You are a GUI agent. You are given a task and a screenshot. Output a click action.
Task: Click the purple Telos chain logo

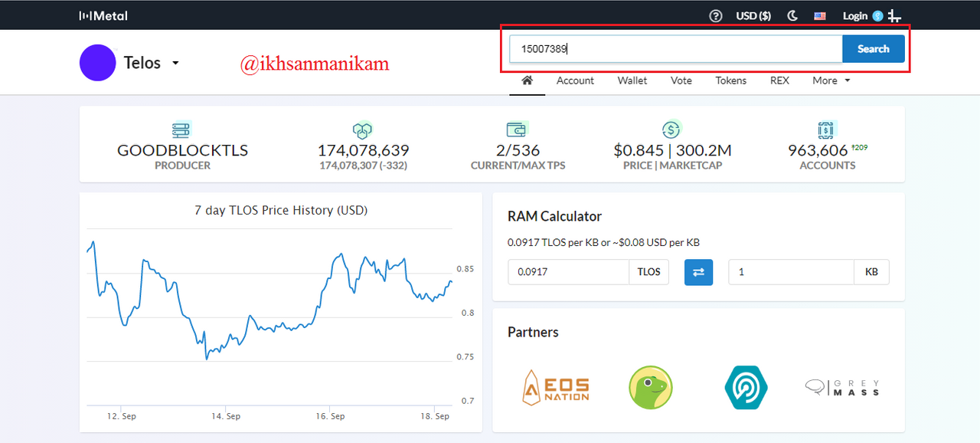click(97, 63)
